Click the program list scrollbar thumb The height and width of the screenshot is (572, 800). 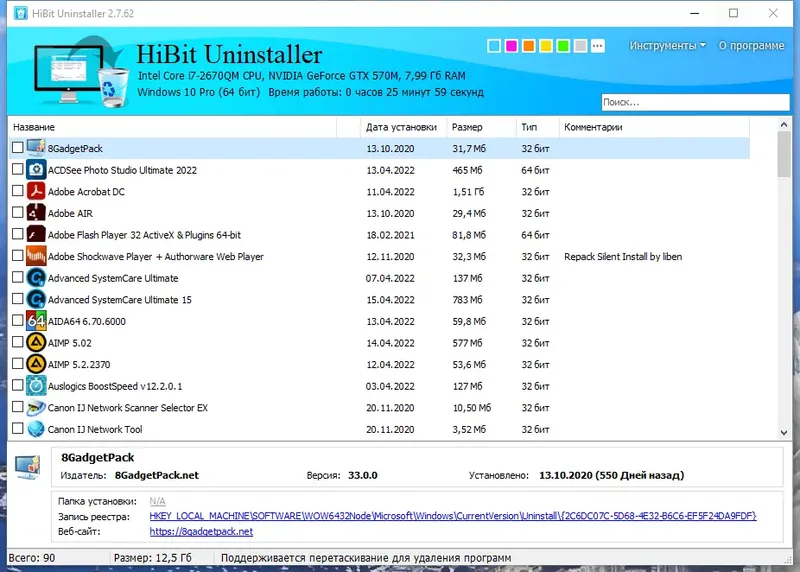[784, 154]
